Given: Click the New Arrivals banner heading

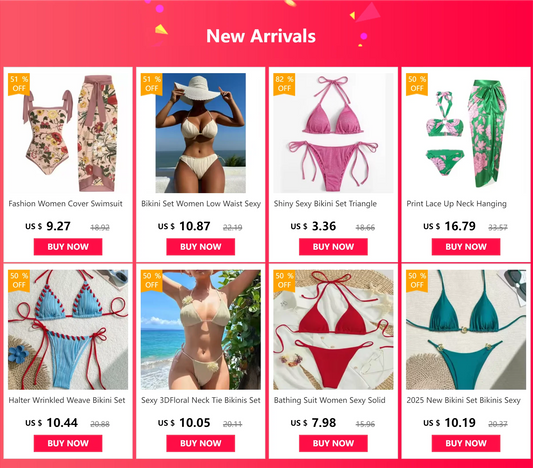Looking at the screenshot, I should click(x=261, y=36).
